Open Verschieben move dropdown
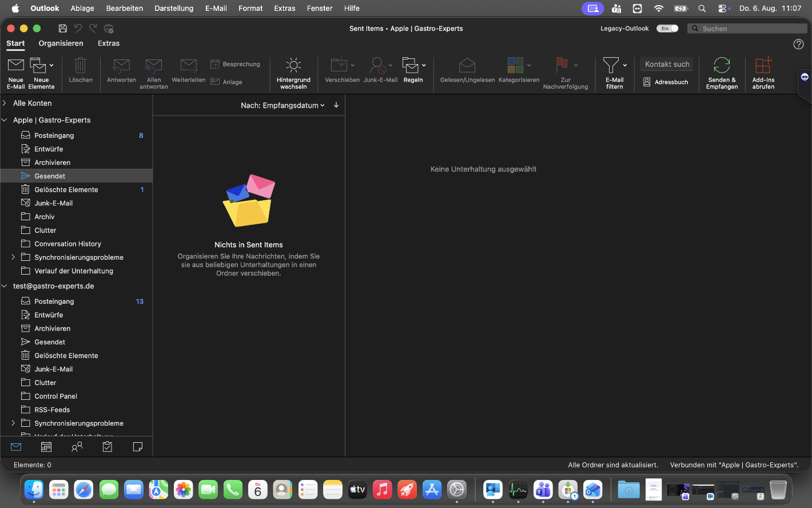This screenshot has height=508, width=812. pyautogui.click(x=353, y=65)
